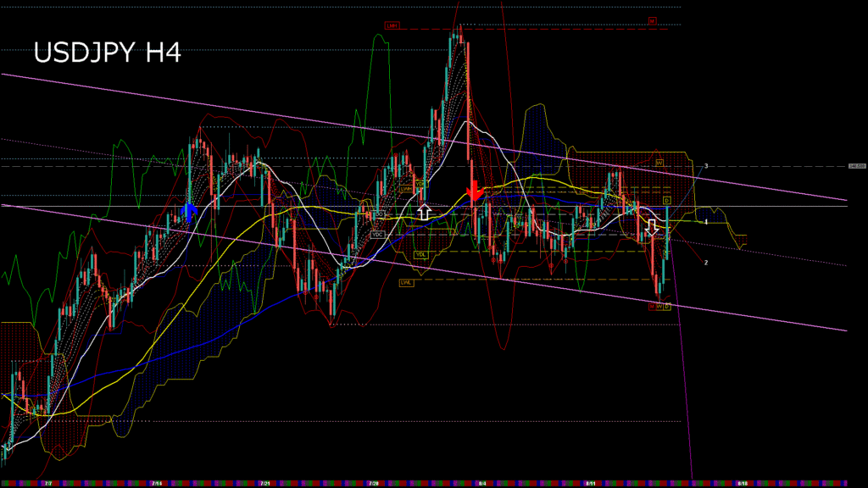Click the 148.500 price level tag
The height and width of the screenshot is (488, 868).
(857, 167)
